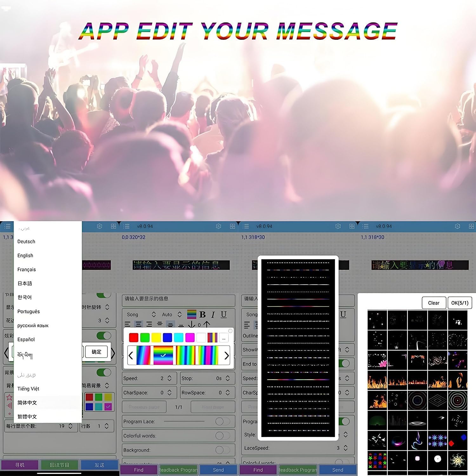Toggle underline in the 320*32 panel
This screenshot has height=476, width=476.
[224, 314]
